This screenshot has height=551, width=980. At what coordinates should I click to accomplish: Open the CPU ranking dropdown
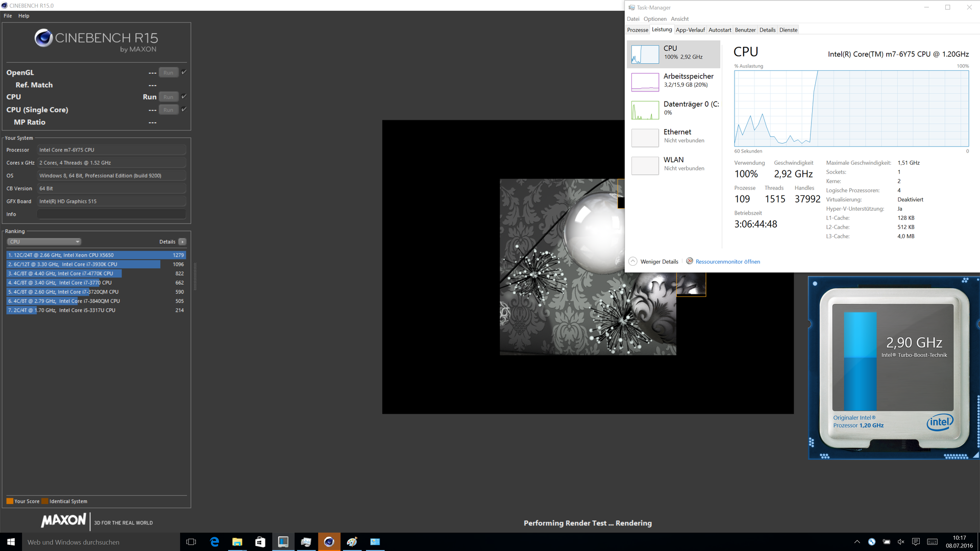[x=44, y=242]
